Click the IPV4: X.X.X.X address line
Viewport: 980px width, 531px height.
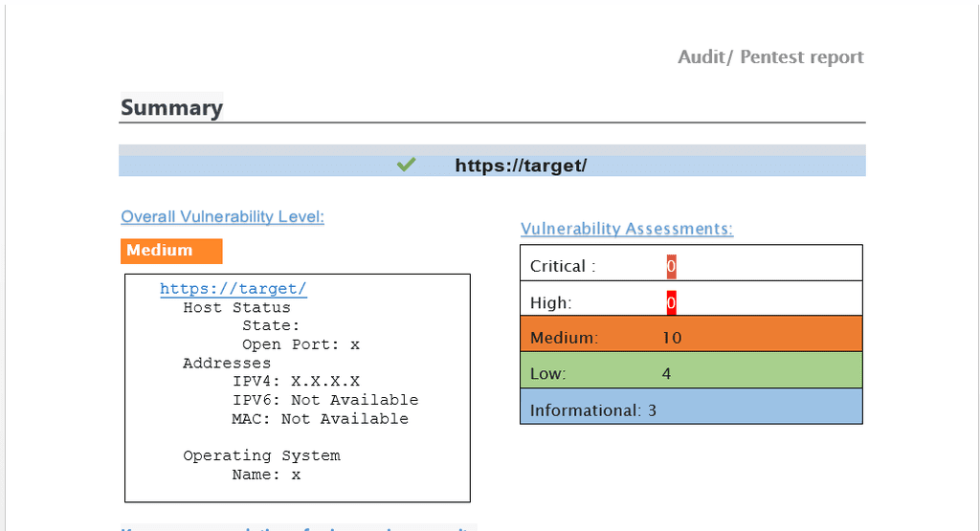pos(296,381)
